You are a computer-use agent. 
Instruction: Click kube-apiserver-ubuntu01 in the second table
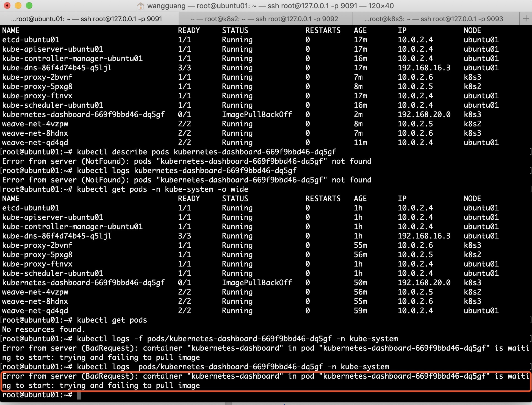click(52, 217)
